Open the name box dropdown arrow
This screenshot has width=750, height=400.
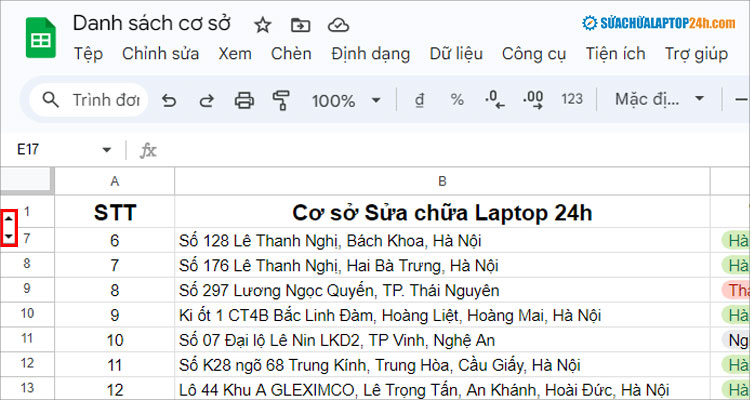click(107, 150)
